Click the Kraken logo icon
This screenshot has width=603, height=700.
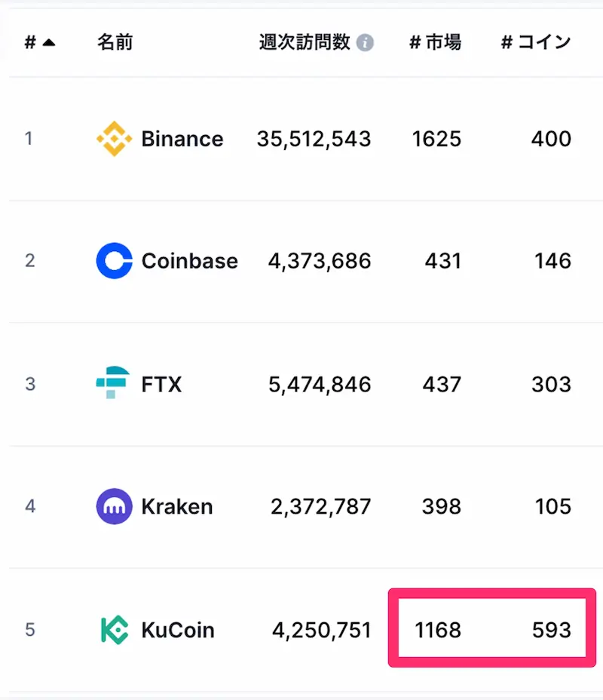pyautogui.click(x=115, y=506)
